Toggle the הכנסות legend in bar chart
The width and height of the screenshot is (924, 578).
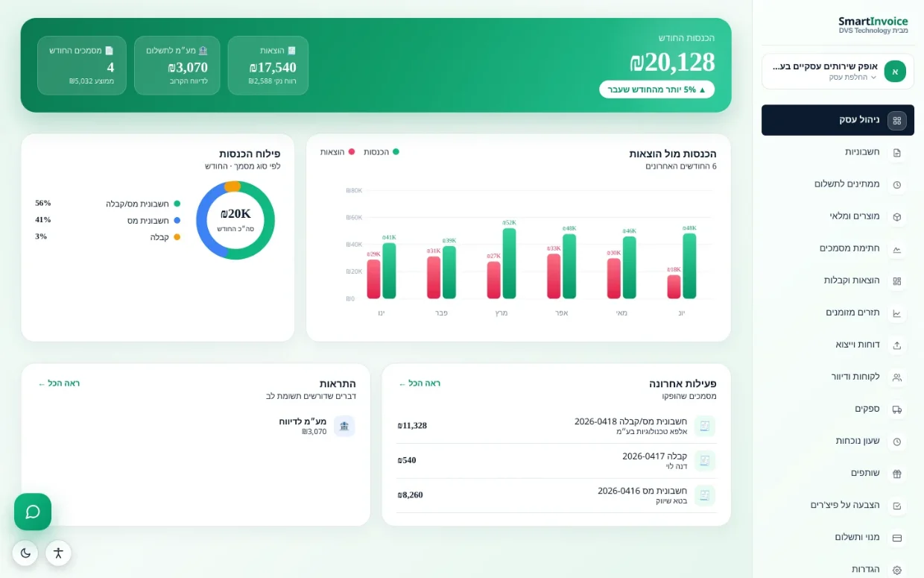tap(382, 152)
